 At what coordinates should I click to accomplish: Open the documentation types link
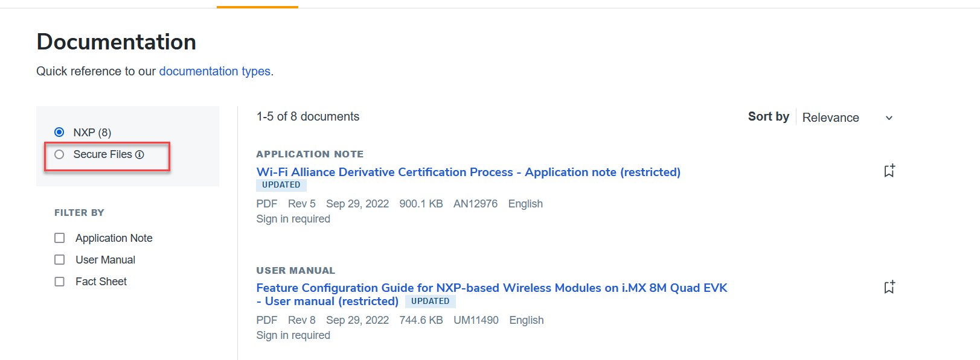[x=214, y=71]
